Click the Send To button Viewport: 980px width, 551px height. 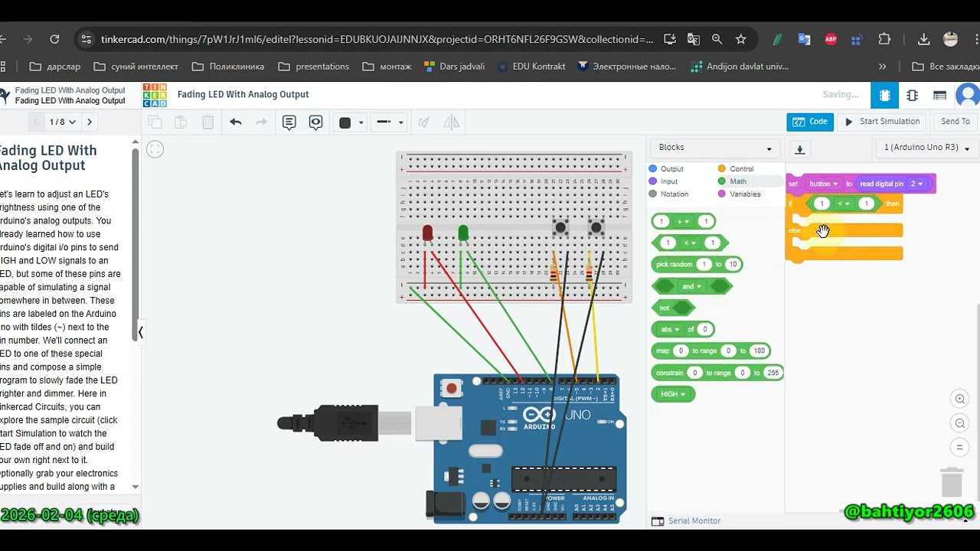[955, 122]
